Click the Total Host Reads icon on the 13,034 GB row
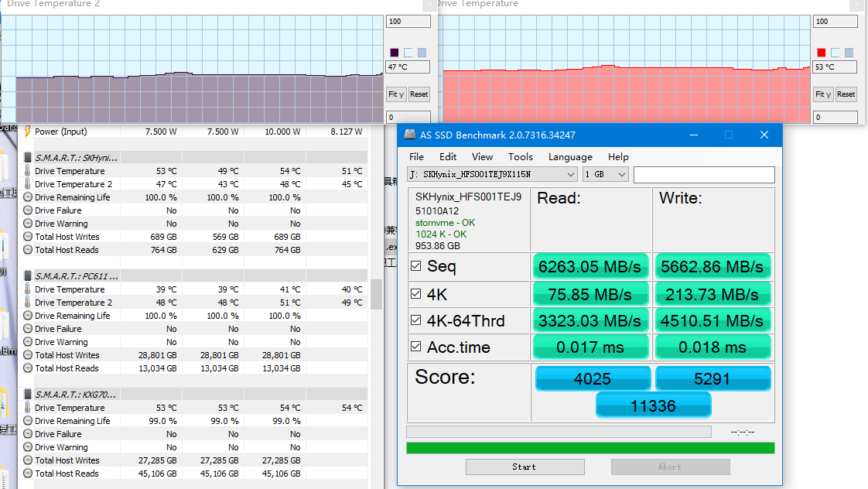 point(28,368)
